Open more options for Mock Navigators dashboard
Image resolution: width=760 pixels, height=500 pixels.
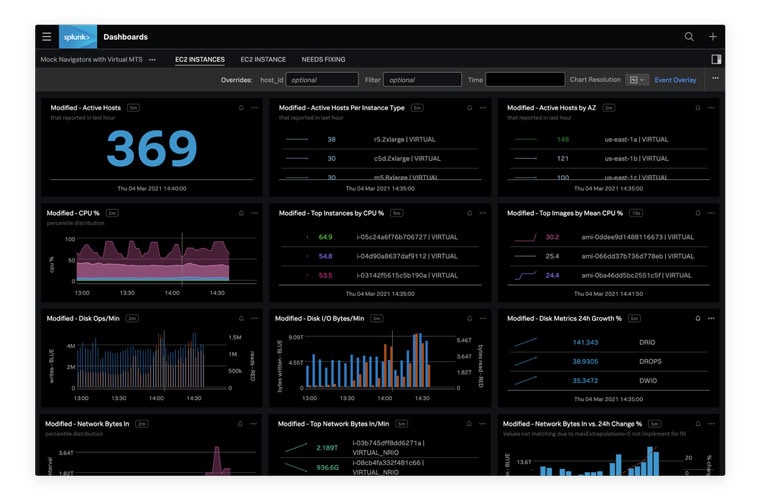pyautogui.click(x=153, y=60)
